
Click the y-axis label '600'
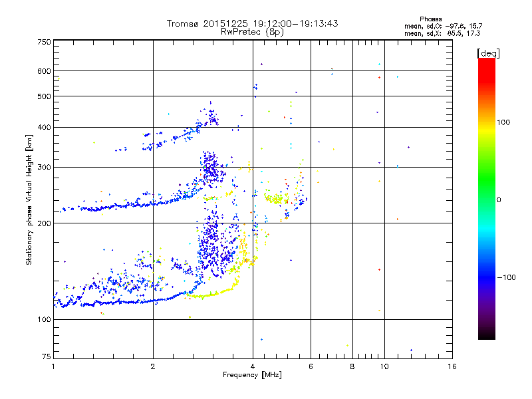(x=44, y=71)
